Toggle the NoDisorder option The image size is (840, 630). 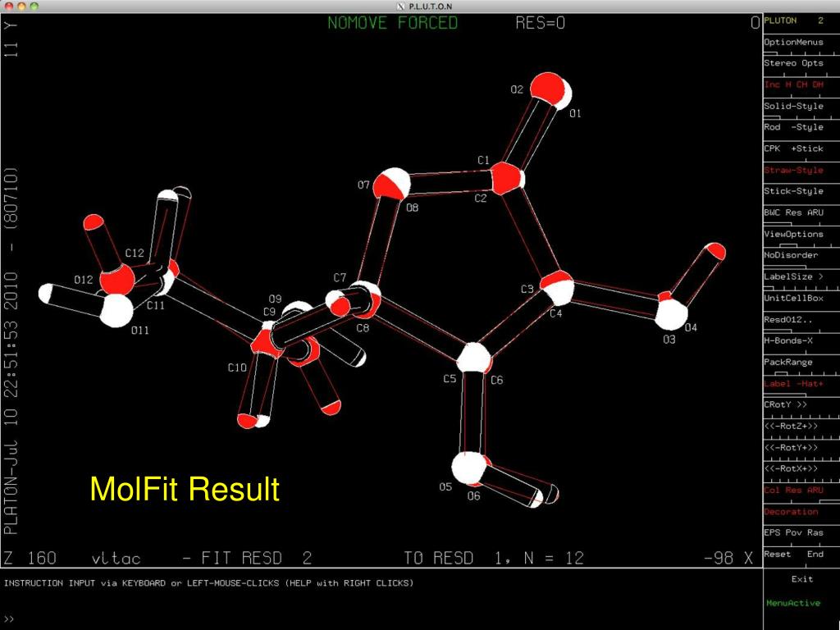tap(791, 255)
